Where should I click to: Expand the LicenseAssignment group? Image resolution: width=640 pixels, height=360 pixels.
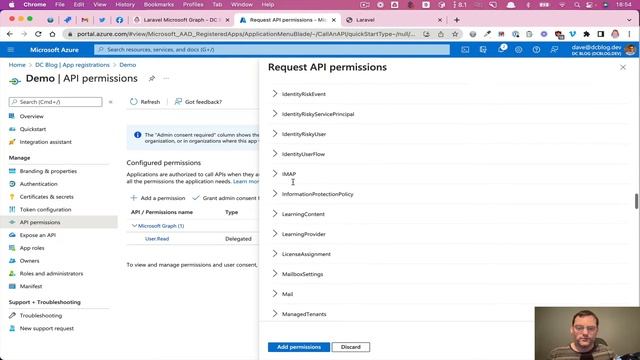[275, 254]
